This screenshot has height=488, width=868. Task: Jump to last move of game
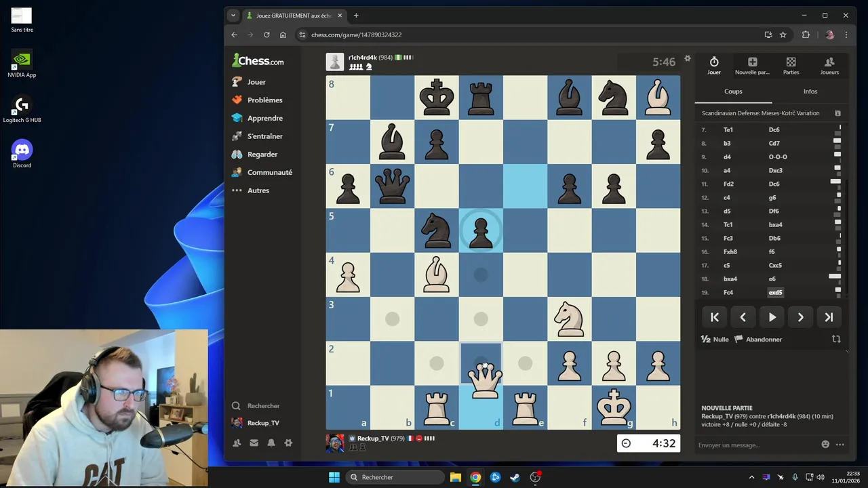tap(829, 317)
